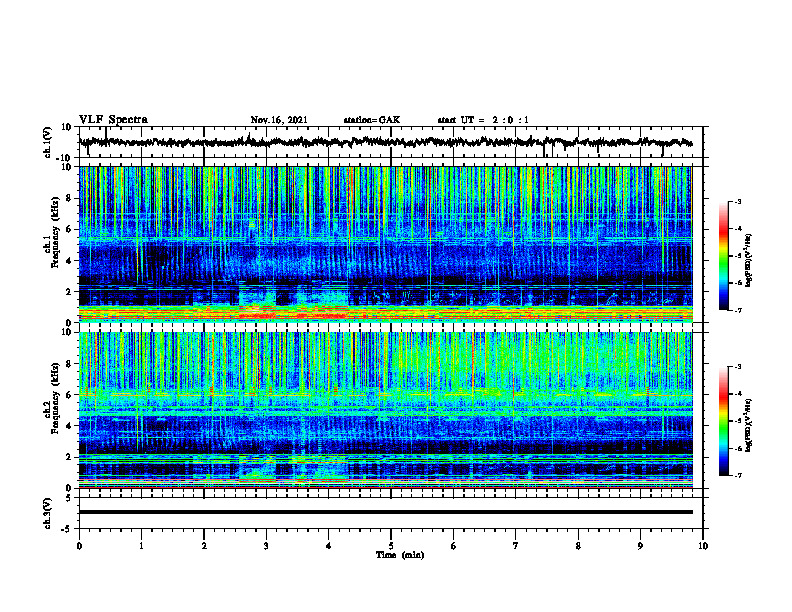Click the time axis tick label "7"
Viewport: 792px width, 612px height.
516,546
